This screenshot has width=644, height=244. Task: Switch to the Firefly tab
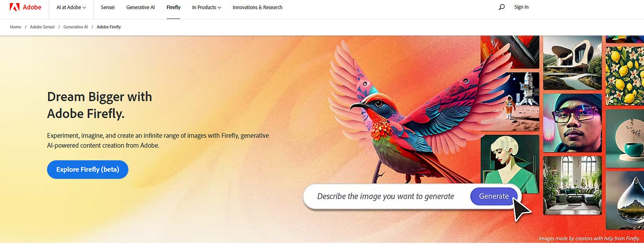173,8
